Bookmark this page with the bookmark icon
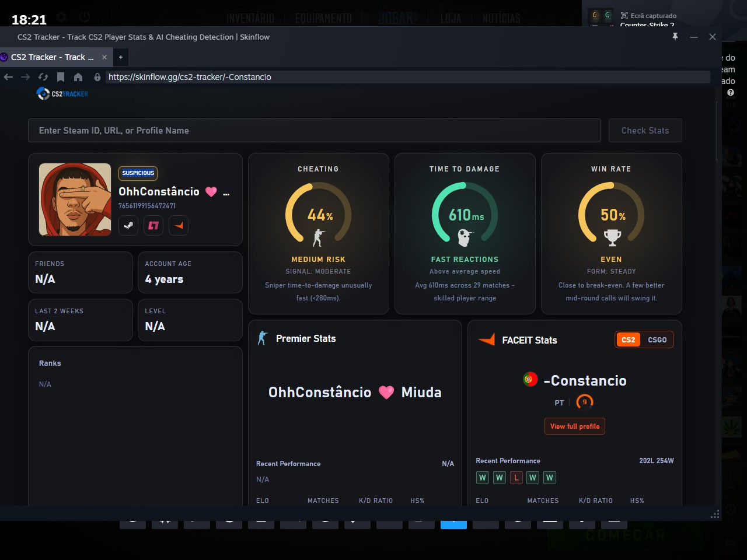The height and width of the screenshot is (560, 747). pyautogui.click(x=61, y=77)
